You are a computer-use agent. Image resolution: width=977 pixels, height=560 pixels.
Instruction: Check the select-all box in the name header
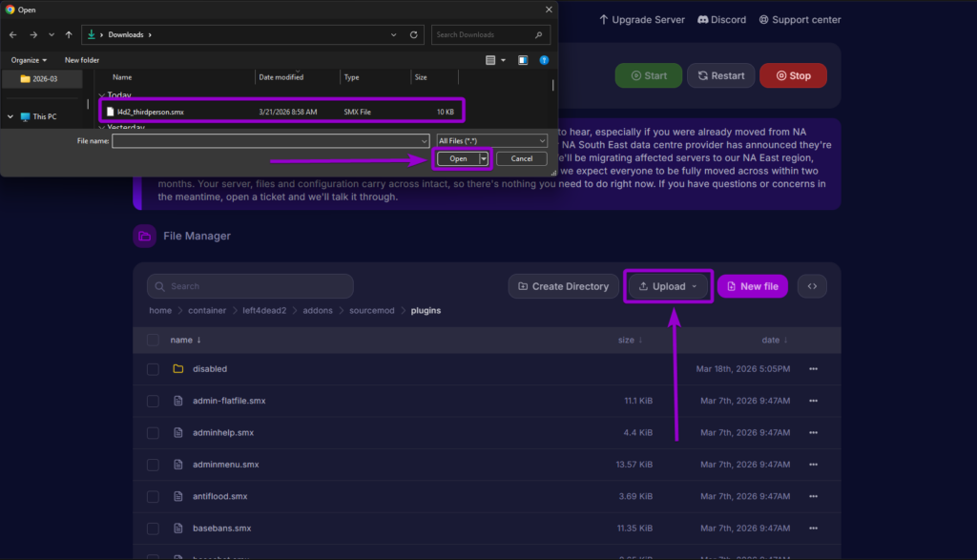[153, 340]
